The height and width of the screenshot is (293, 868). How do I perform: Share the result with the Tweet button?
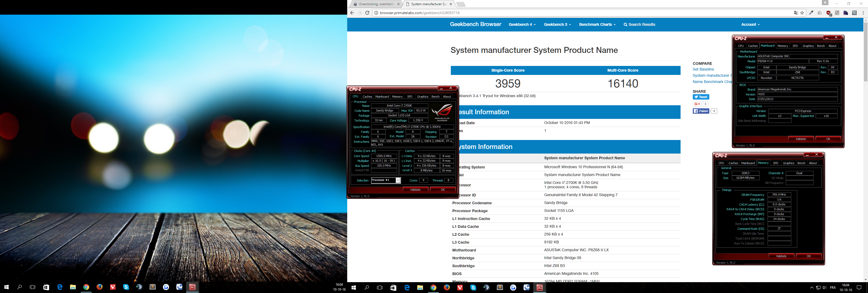[701, 97]
